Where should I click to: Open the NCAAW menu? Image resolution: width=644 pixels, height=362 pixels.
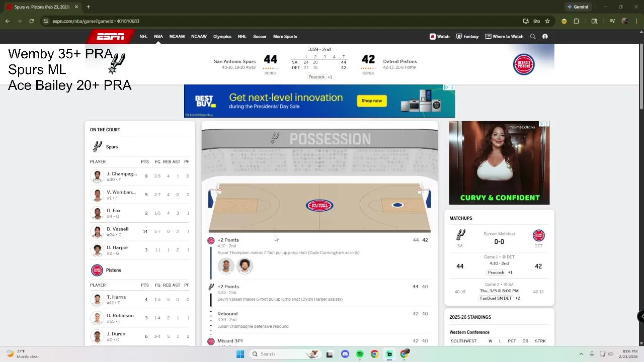tap(199, 36)
